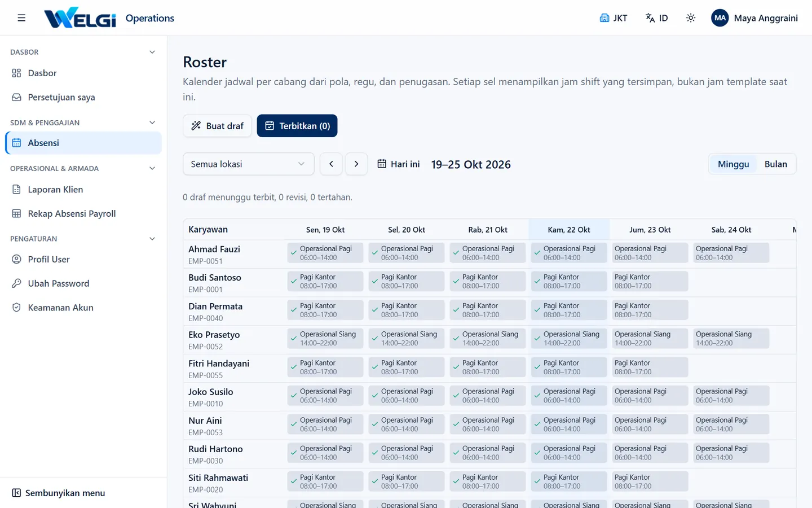The width and height of the screenshot is (812, 508).
Task: Click the Dian Permata employee name
Action: [215, 306]
